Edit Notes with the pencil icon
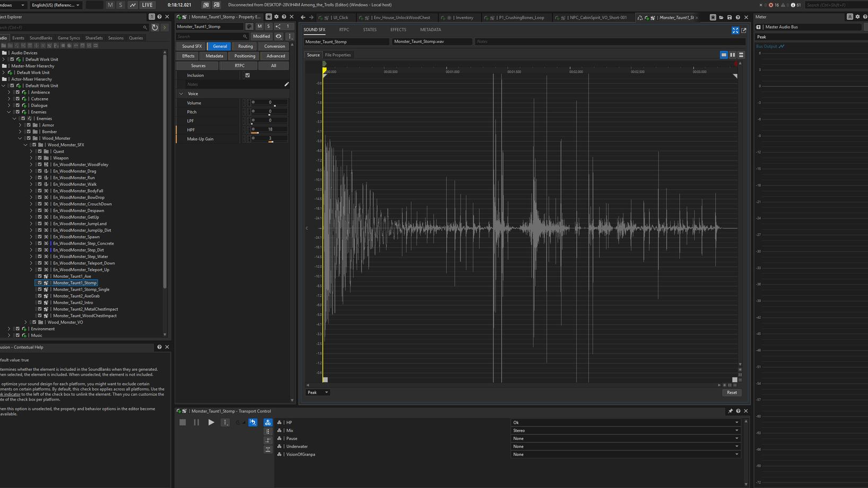The image size is (868, 488). (287, 84)
